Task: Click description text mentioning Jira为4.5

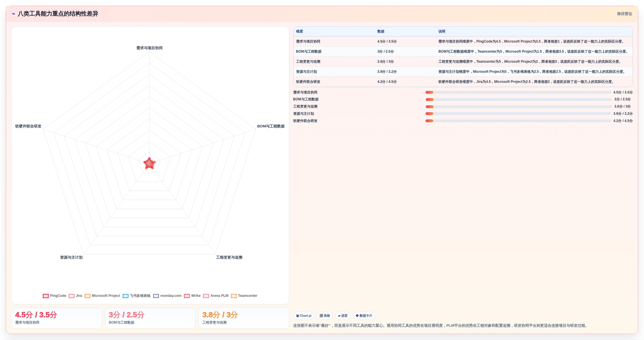Action: click(527, 82)
